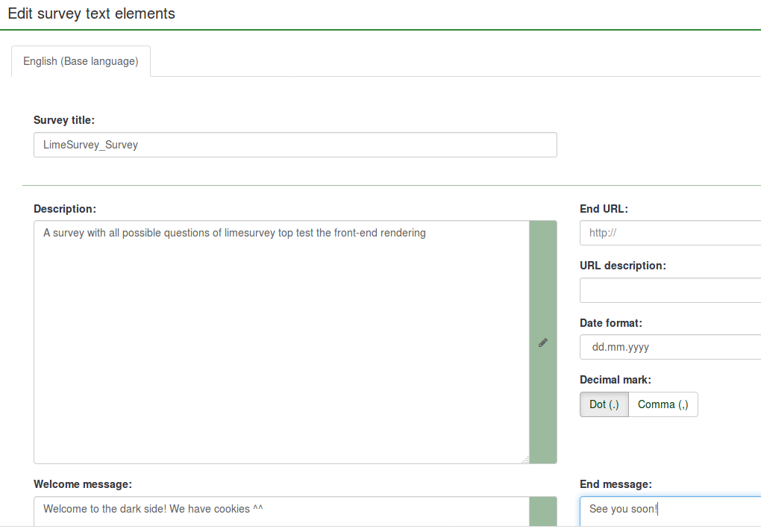This screenshot has width=761, height=532.
Task: Click inside the Description text area
Action: tap(281, 342)
